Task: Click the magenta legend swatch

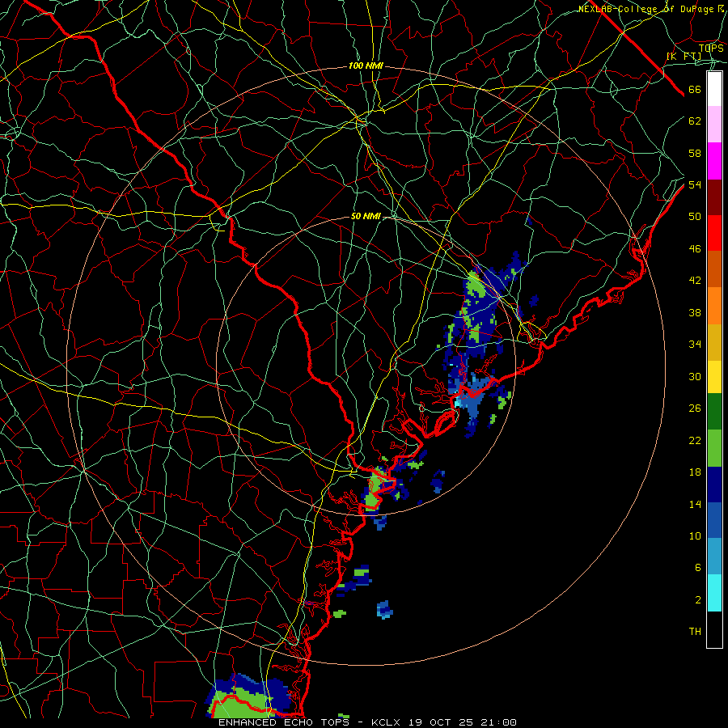Action: point(714,161)
